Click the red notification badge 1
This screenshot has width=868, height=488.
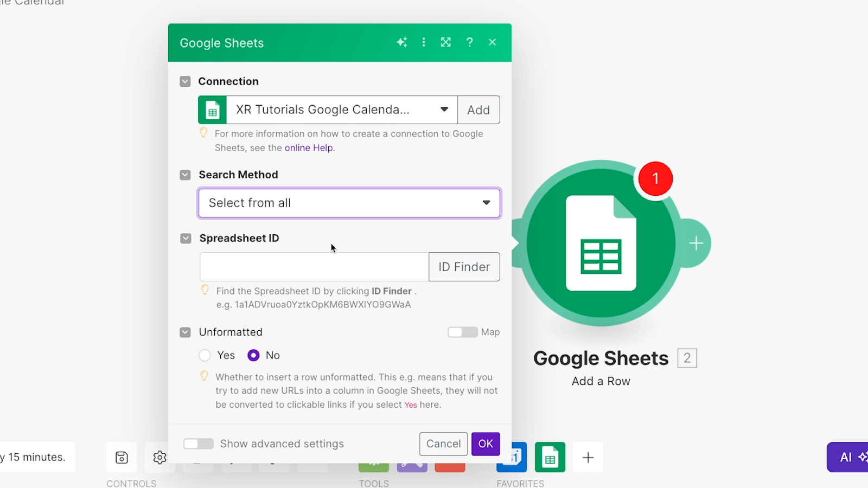click(x=655, y=178)
